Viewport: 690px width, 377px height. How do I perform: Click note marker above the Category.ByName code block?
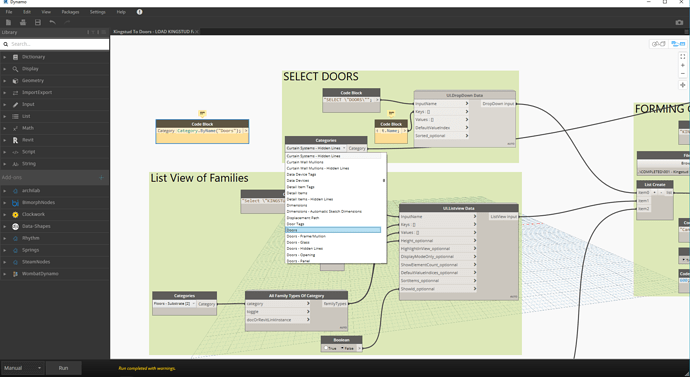pyautogui.click(x=202, y=113)
